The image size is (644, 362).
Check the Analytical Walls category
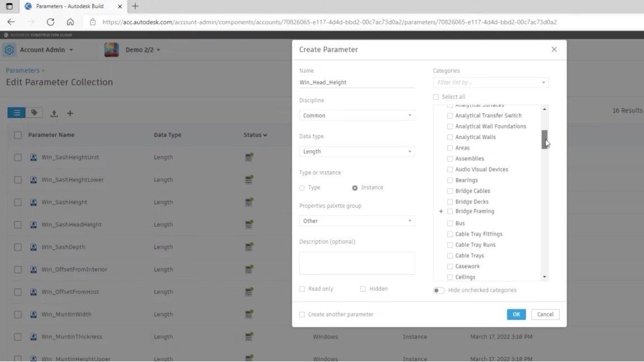pos(449,137)
